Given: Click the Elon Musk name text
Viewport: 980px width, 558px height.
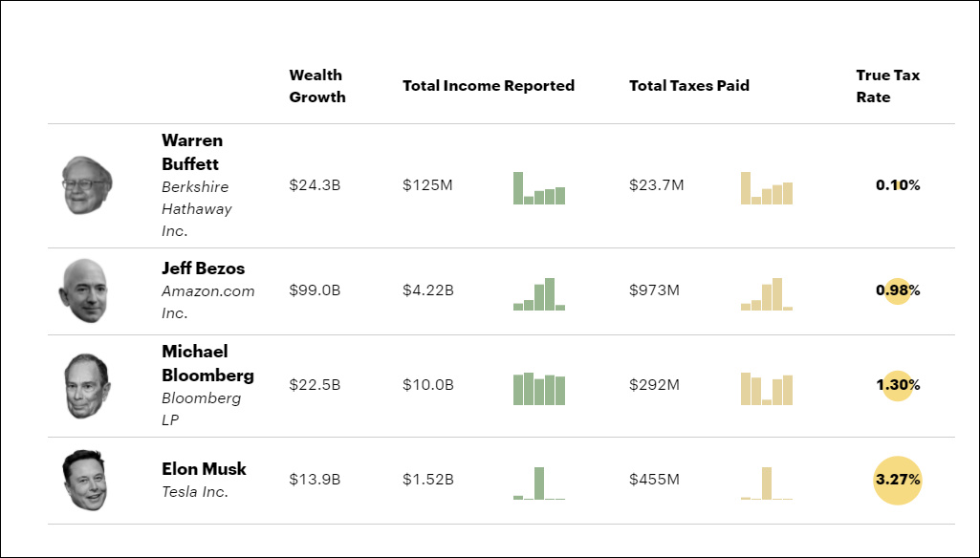Looking at the screenshot, I should tap(204, 469).
